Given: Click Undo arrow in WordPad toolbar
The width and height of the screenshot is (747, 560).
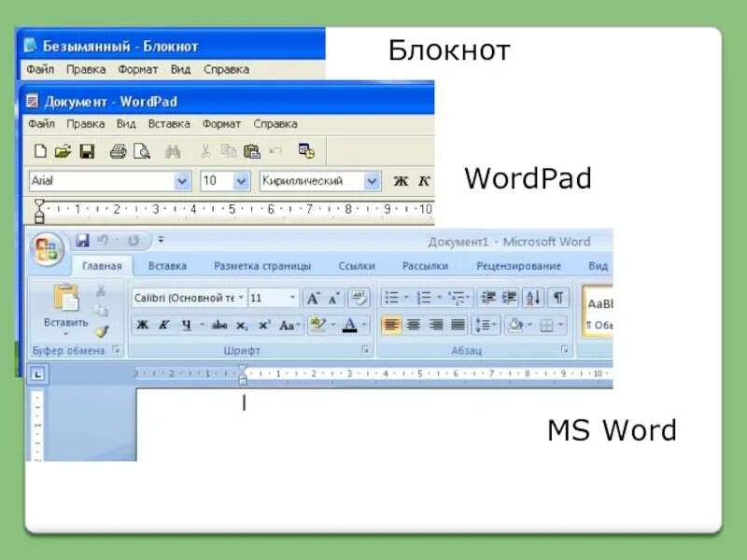Looking at the screenshot, I should tap(275, 151).
